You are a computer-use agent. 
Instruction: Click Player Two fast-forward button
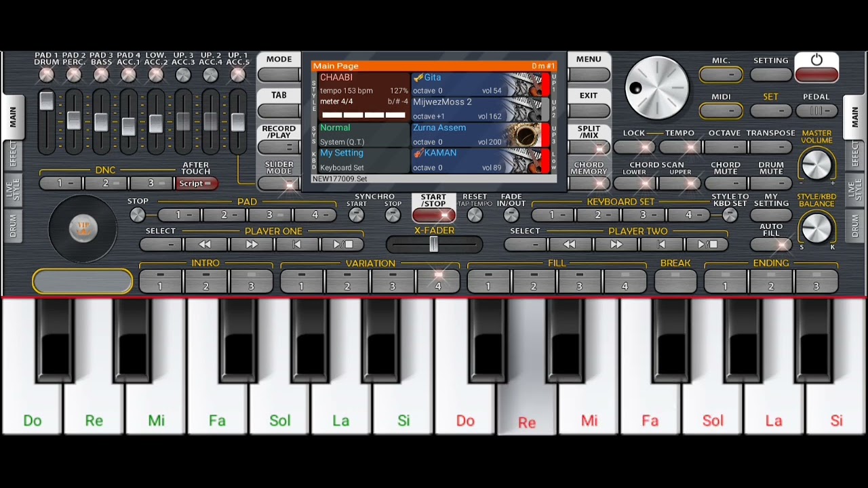pos(616,245)
